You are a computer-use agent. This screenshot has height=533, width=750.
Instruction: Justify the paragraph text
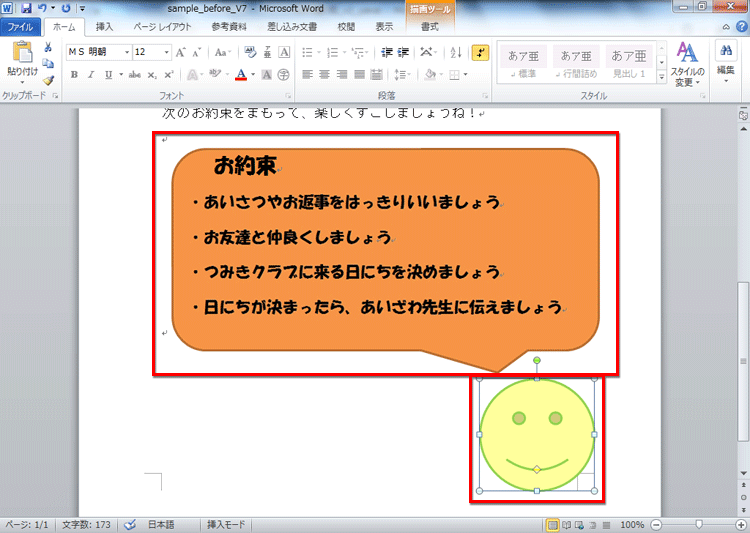point(359,75)
